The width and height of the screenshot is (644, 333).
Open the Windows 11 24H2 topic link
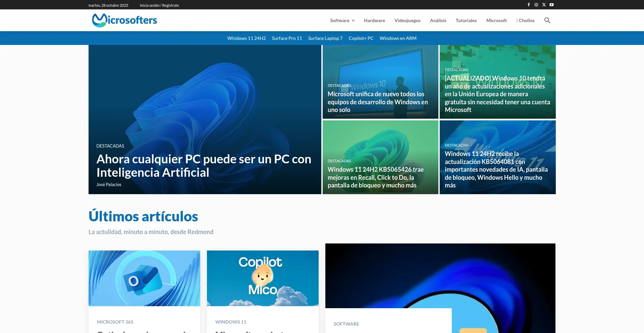pyautogui.click(x=246, y=38)
